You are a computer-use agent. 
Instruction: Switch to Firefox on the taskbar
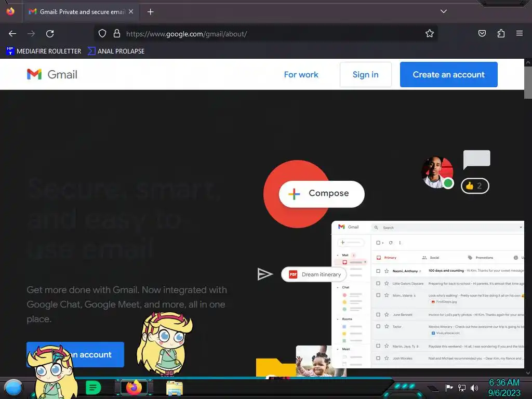pyautogui.click(x=134, y=388)
